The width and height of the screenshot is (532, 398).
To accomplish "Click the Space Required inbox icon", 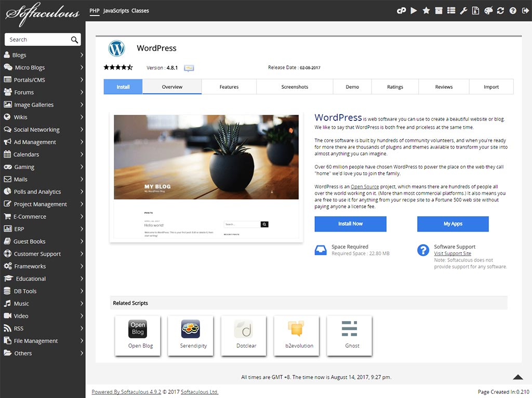I will 321,250.
